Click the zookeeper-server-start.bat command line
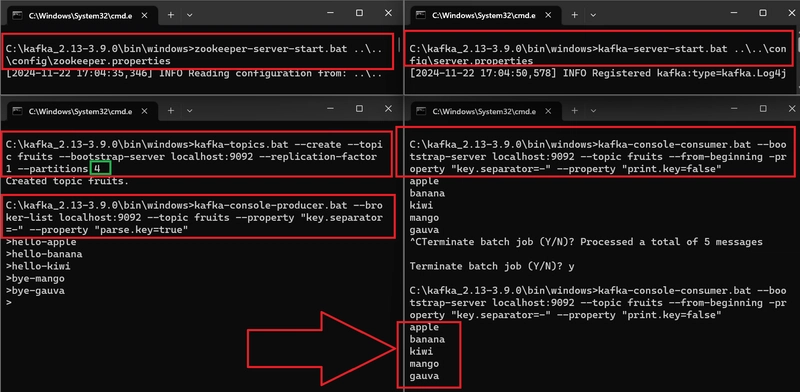This screenshot has width=800, height=392. pyautogui.click(x=193, y=55)
